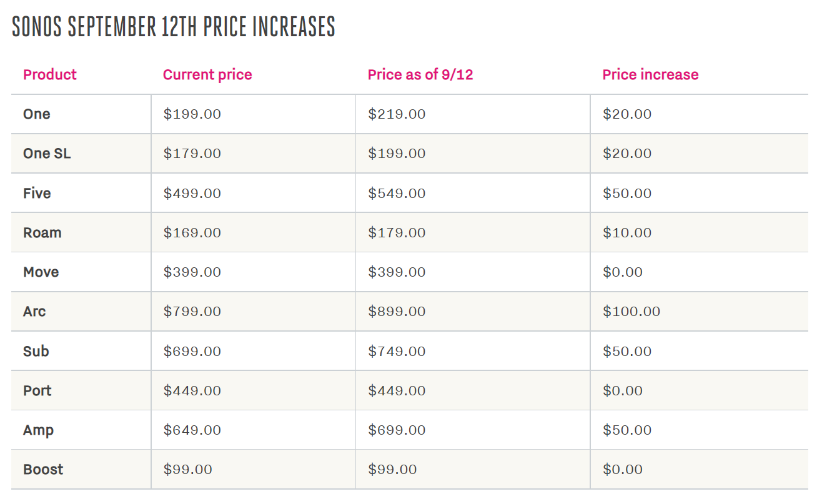This screenshot has height=504, width=817.
Task: Click the Five product name cell
Action: point(37,193)
